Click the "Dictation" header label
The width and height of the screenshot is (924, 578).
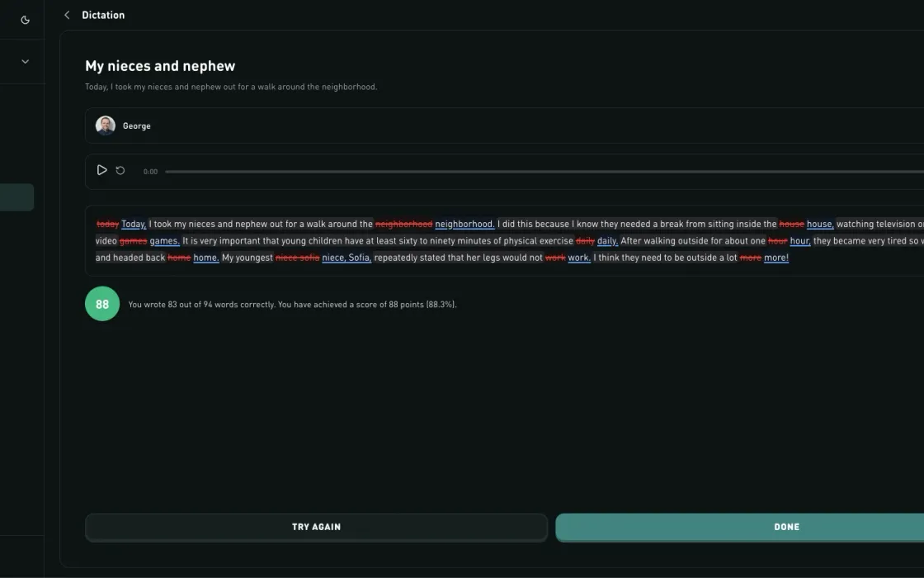[x=103, y=15]
